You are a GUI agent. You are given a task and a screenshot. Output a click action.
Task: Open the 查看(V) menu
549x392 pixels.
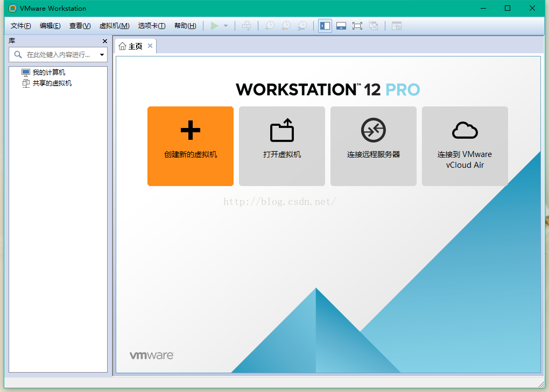pos(80,26)
